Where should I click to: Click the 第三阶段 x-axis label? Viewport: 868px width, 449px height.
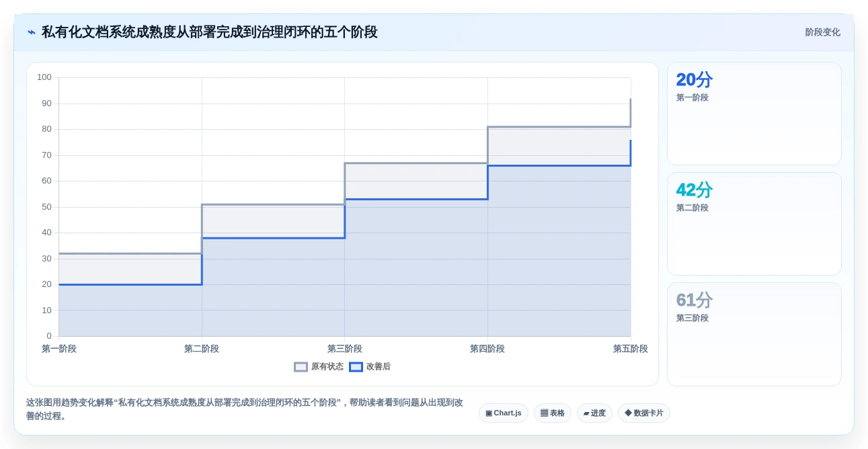point(345,349)
